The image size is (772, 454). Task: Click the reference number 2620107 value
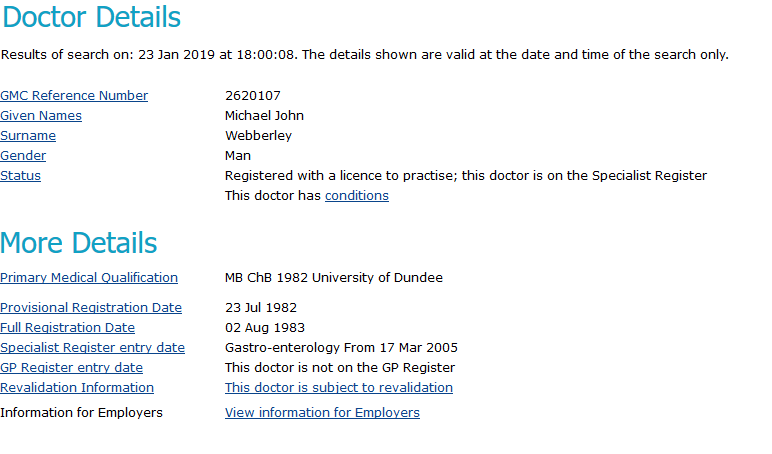pyautogui.click(x=253, y=96)
